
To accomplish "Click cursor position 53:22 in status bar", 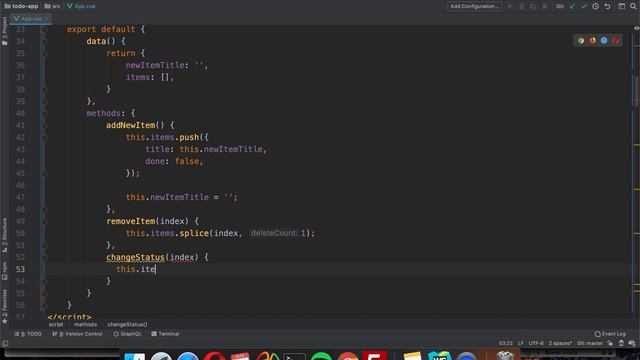I will [505, 343].
